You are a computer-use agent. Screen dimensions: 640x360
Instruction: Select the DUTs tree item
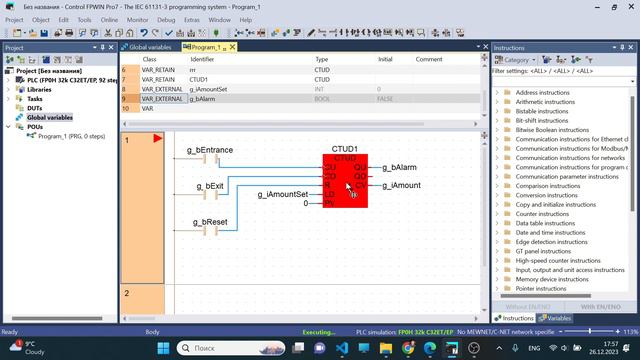coord(35,108)
